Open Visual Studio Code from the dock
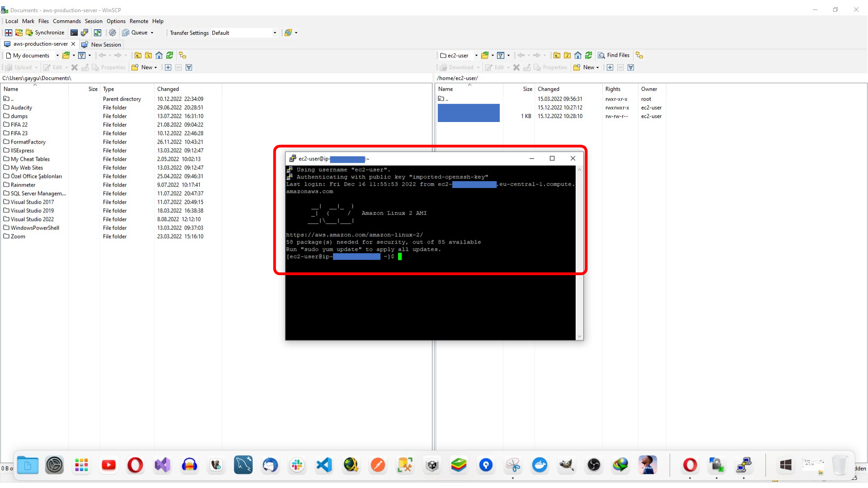The image size is (868, 488). (324, 465)
